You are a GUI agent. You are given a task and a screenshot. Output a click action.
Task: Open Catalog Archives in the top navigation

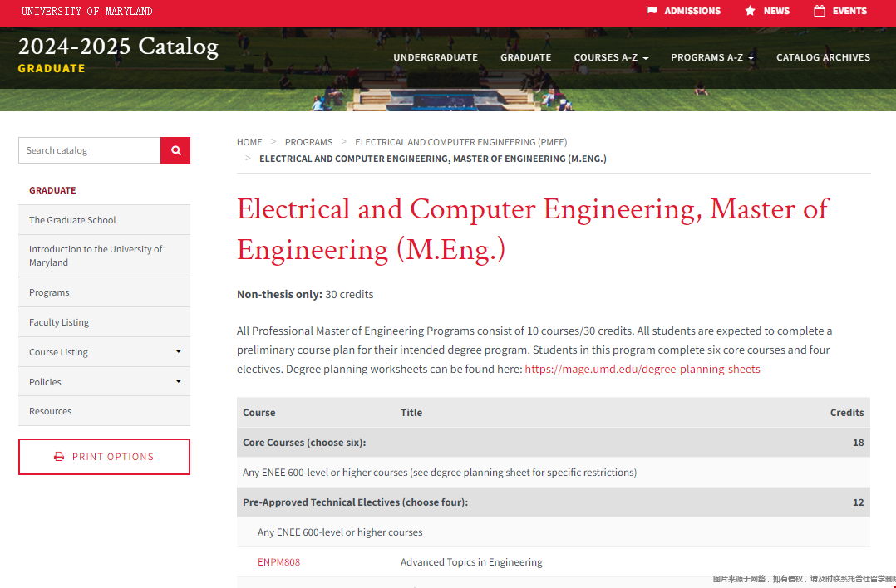point(823,57)
